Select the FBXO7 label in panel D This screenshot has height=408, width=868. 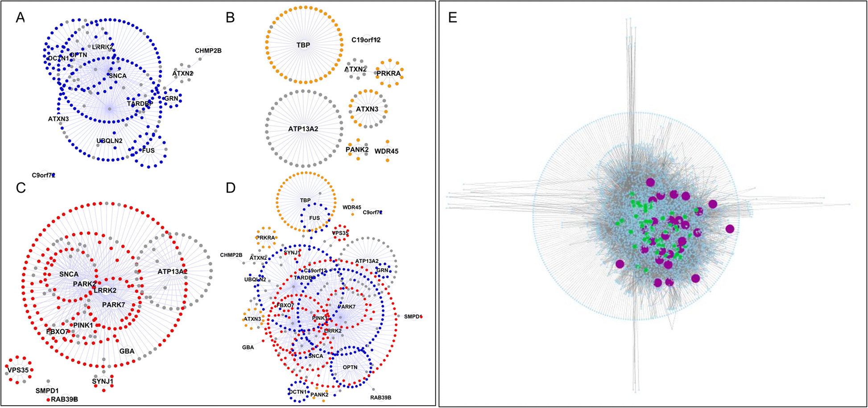(285, 306)
